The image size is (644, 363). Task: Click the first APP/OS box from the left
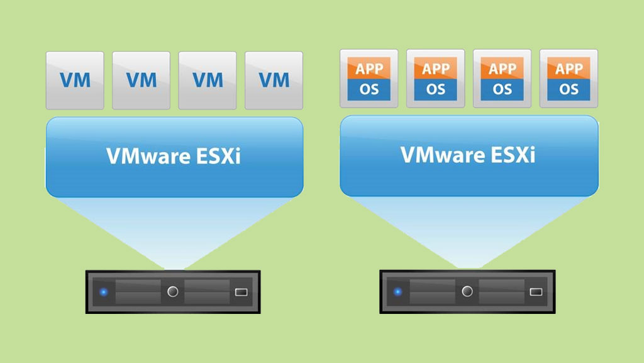point(369,79)
